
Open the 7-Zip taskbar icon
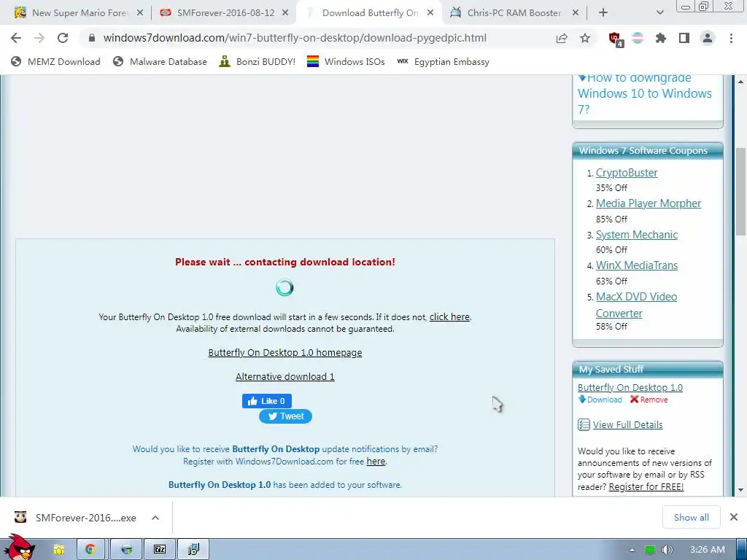pos(160,550)
